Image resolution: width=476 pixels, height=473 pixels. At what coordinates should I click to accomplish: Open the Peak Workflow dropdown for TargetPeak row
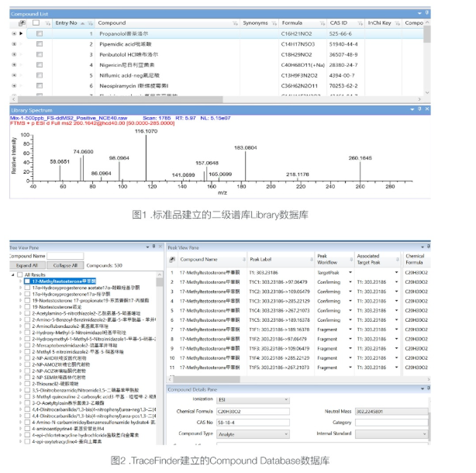(350, 272)
